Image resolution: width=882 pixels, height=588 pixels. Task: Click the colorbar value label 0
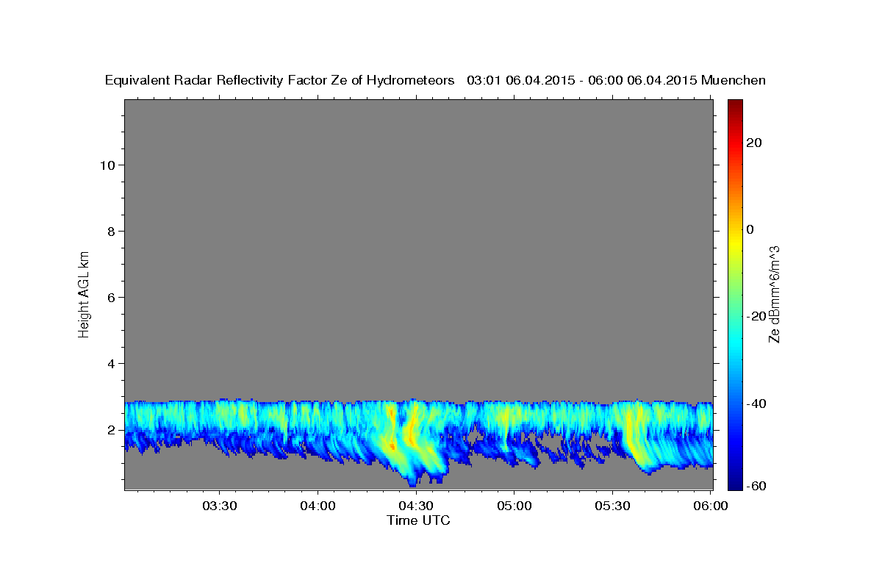pos(750,229)
